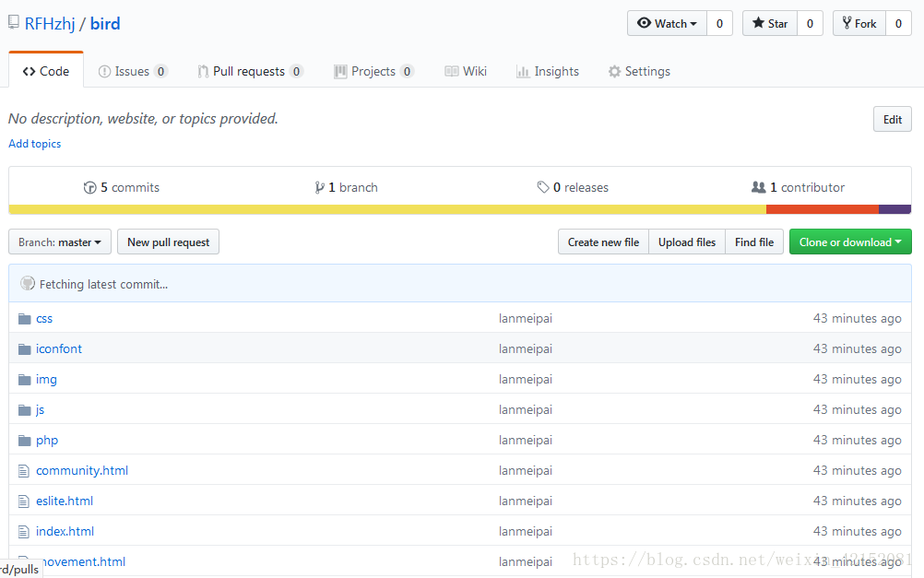Click the book icon on the Wiki tab
Viewport: 924px width, 578px height.
pyautogui.click(x=451, y=71)
